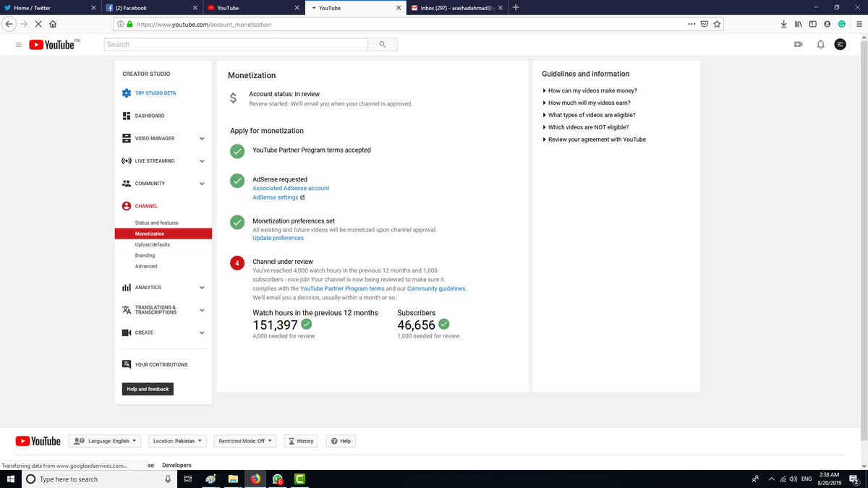
Task: Open the Location: Pakistan dropdown
Action: coord(177,441)
